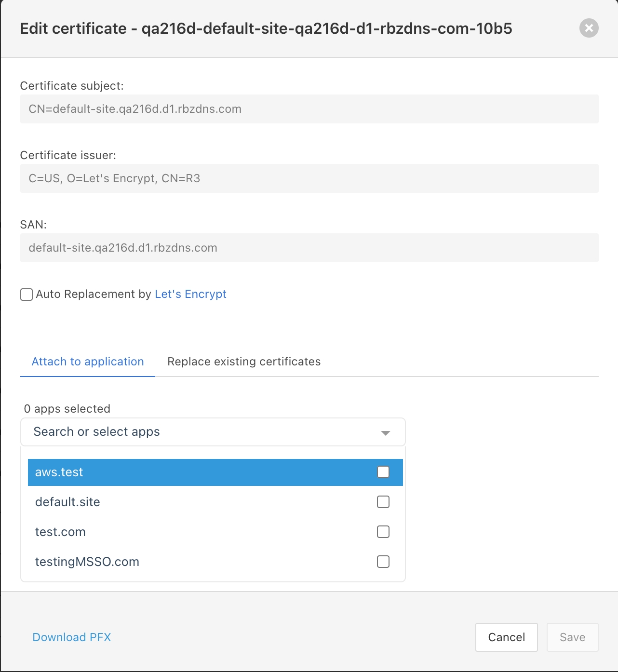The height and width of the screenshot is (672, 618).
Task: Click the Save button
Action: (x=572, y=637)
